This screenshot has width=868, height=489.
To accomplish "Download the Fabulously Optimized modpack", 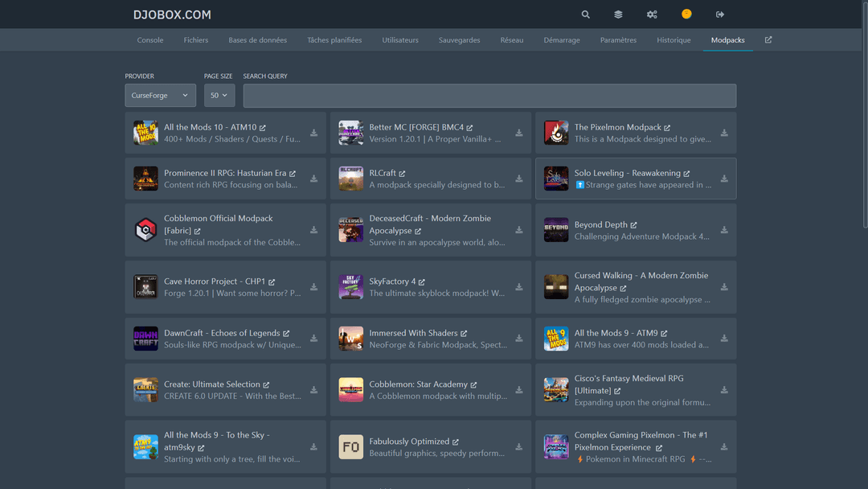I will [x=519, y=447].
